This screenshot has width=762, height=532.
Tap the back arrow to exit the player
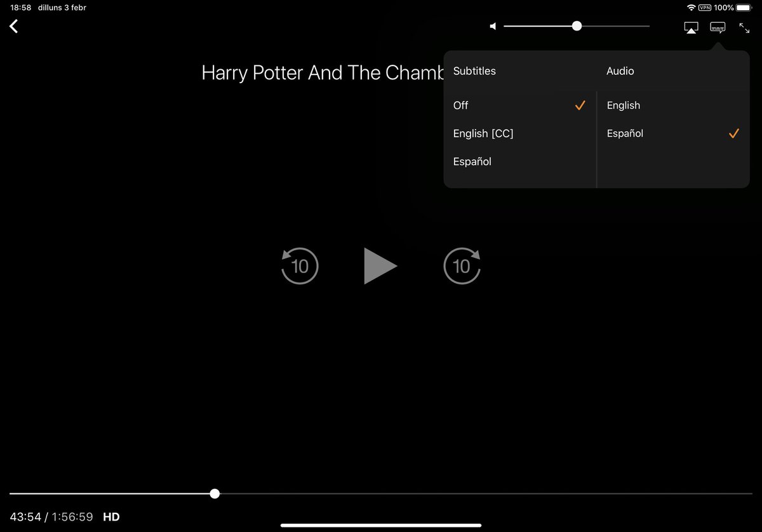coord(14,26)
